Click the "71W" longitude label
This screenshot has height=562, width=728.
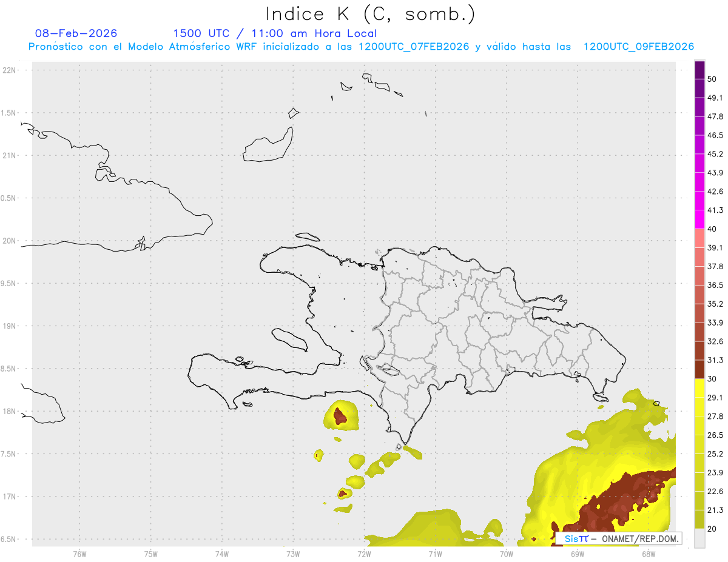[435, 554]
